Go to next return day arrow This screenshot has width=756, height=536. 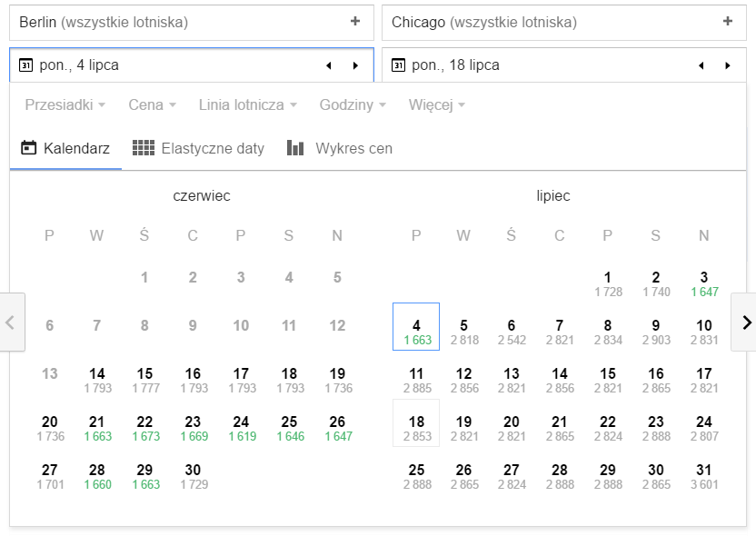click(728, 65)
